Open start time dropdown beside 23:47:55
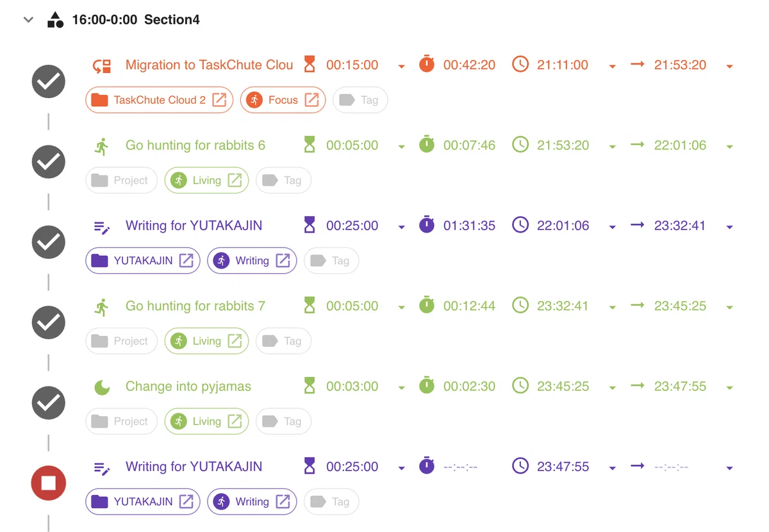 tap(612, 469)
